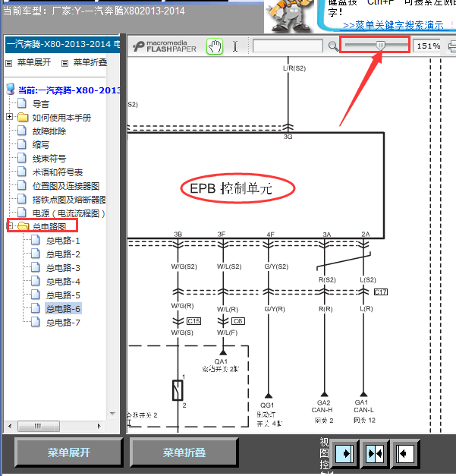Click view control center-split button
The height and width of the screenshot is (476, 456).
coord(375,454)
